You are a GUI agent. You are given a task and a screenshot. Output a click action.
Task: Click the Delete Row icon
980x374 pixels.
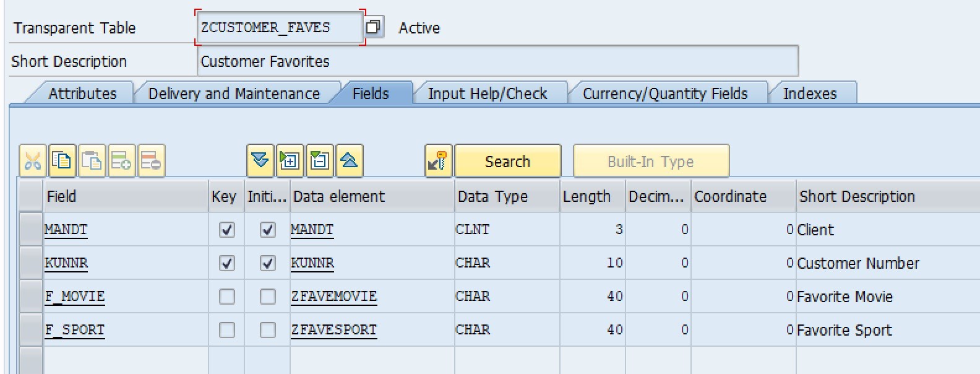[151, 162]
